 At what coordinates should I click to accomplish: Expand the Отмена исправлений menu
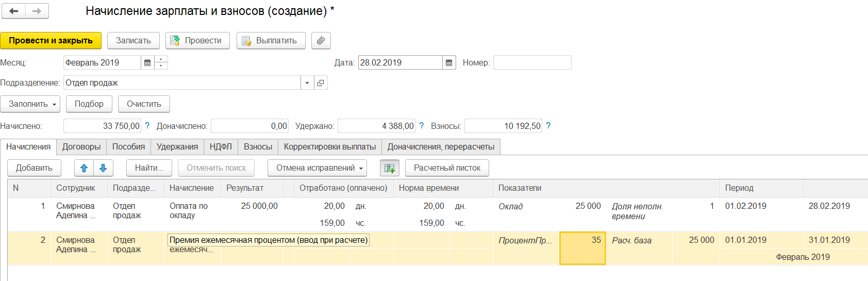click(x=317, y=168)
